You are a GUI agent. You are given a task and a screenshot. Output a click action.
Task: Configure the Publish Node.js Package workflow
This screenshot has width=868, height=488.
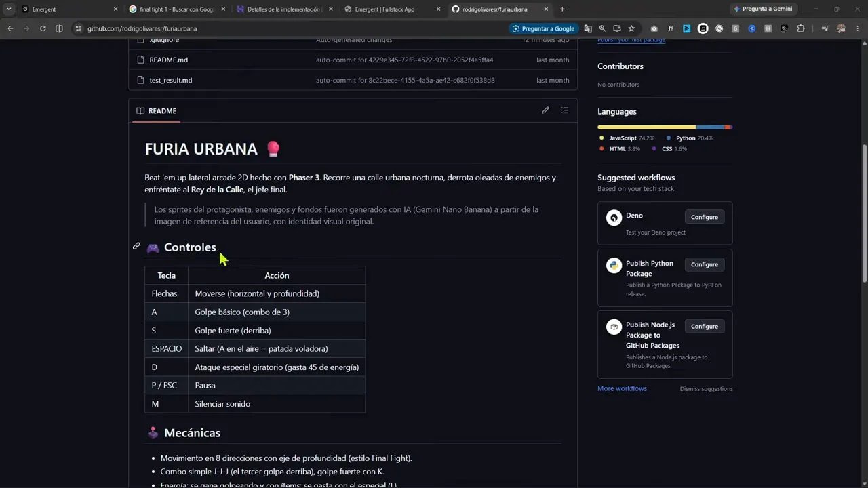click(704, 326)
